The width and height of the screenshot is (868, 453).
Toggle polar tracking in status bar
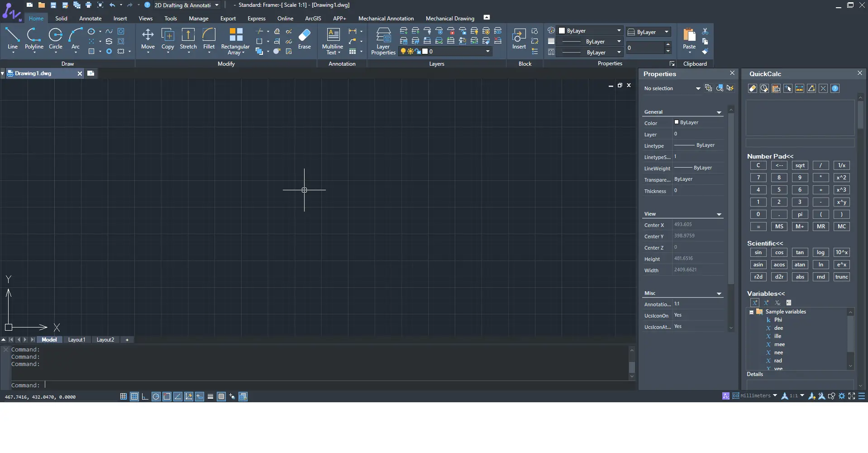[x=156, y=396]
